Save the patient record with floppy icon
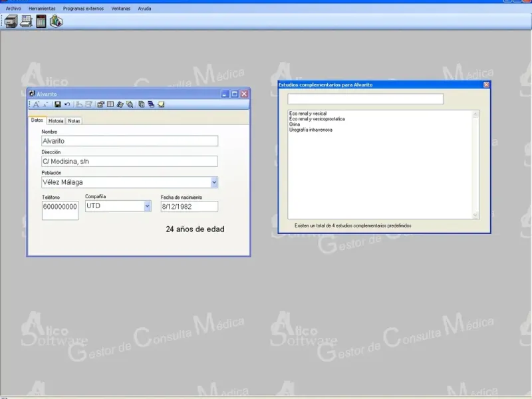 point(58,104)
